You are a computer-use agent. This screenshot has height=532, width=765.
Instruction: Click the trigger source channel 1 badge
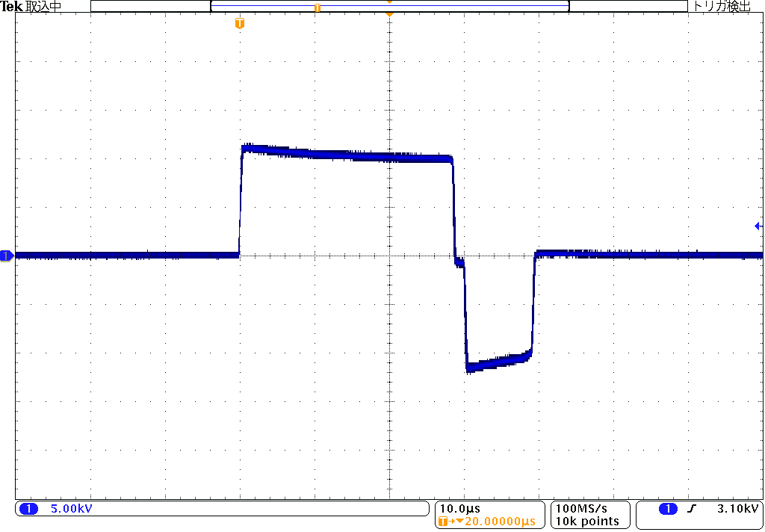click(668, 509)
